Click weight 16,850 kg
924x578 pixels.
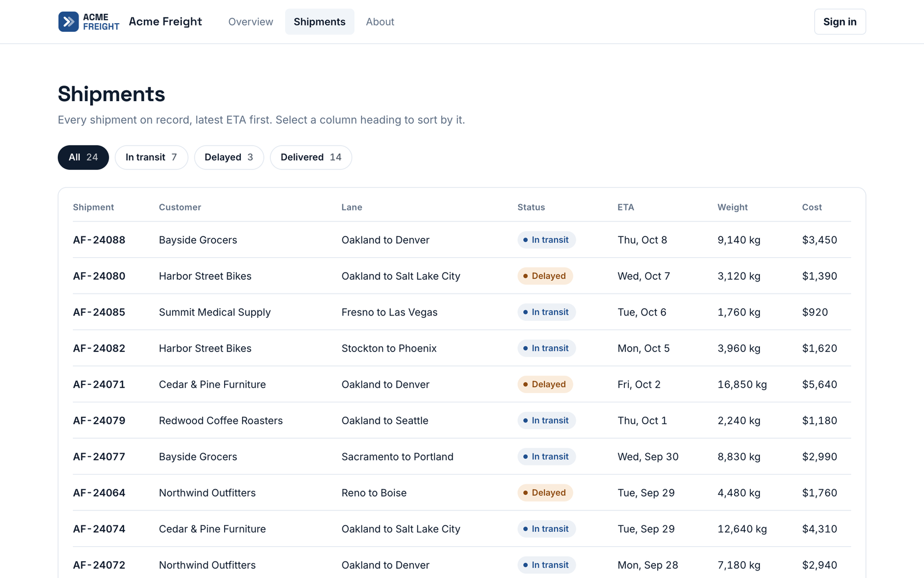(x=742, y=384)
